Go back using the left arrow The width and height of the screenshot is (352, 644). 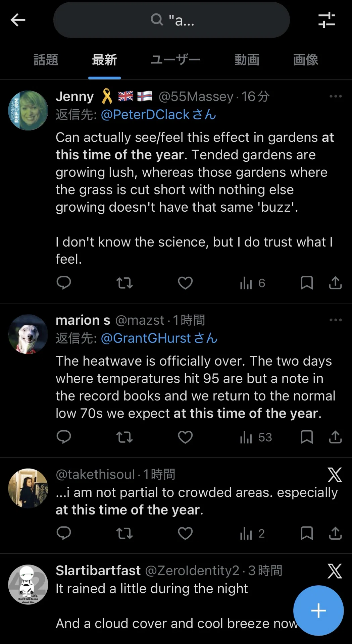(x=18, y=20)
